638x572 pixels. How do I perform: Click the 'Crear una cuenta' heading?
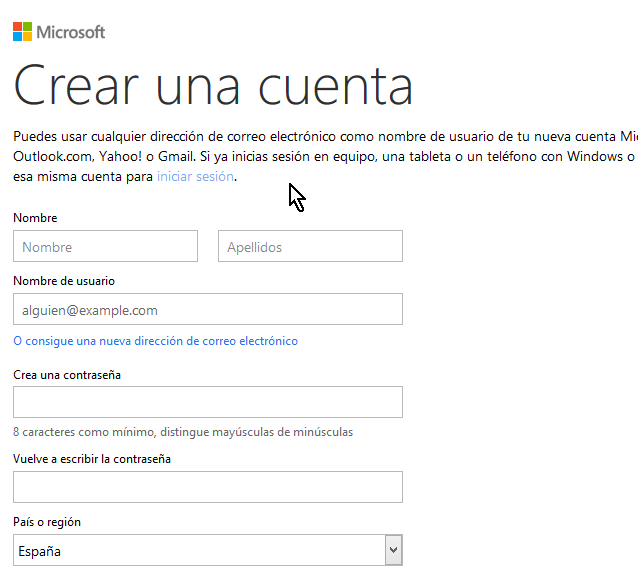coord(213,85)
